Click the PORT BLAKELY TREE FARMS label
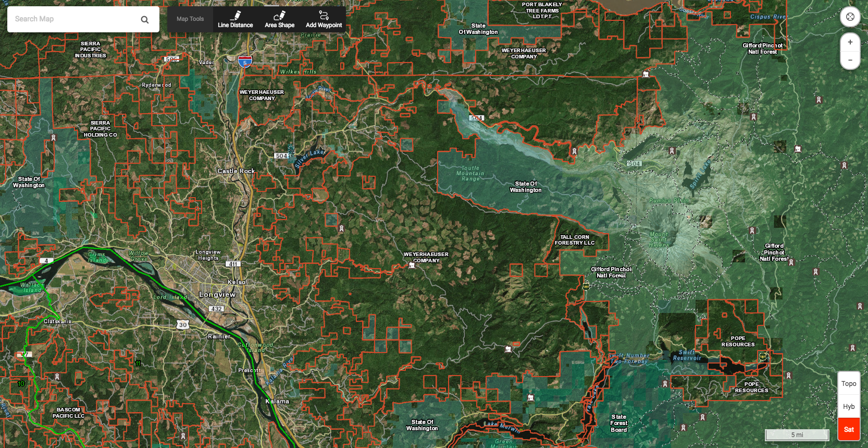Viewport: 868px width, 448px height. [542, 10]
